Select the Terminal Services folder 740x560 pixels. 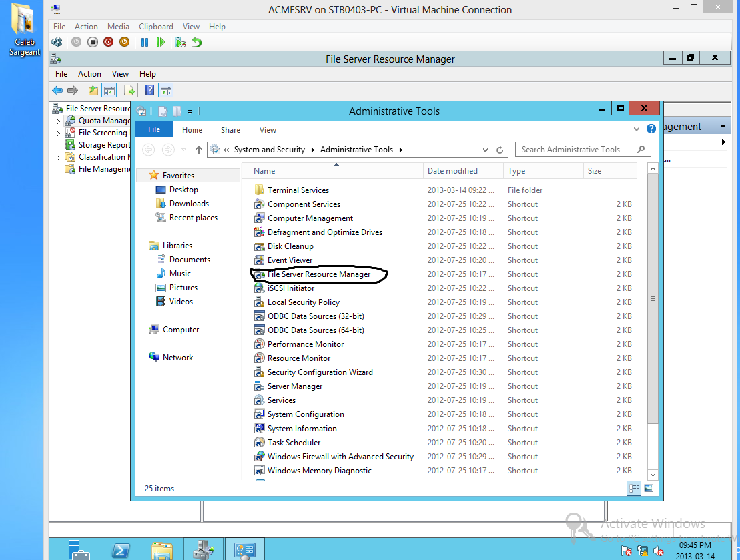point(298,190)
